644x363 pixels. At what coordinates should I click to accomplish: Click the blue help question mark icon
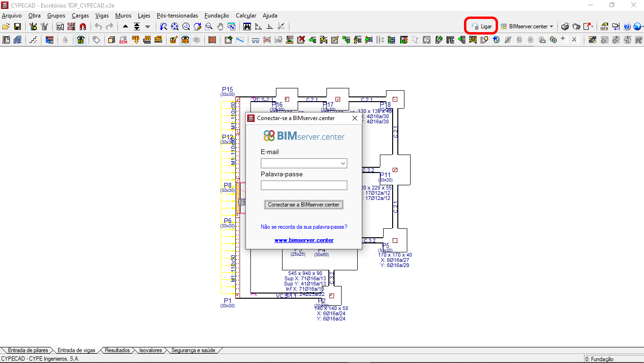point(627,26)
